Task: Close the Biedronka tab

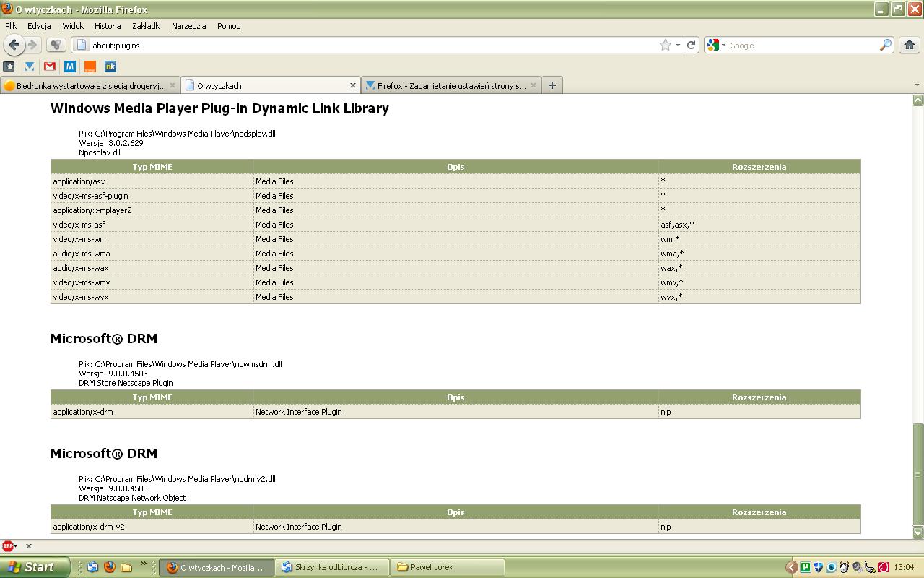Action: (172, 85)
